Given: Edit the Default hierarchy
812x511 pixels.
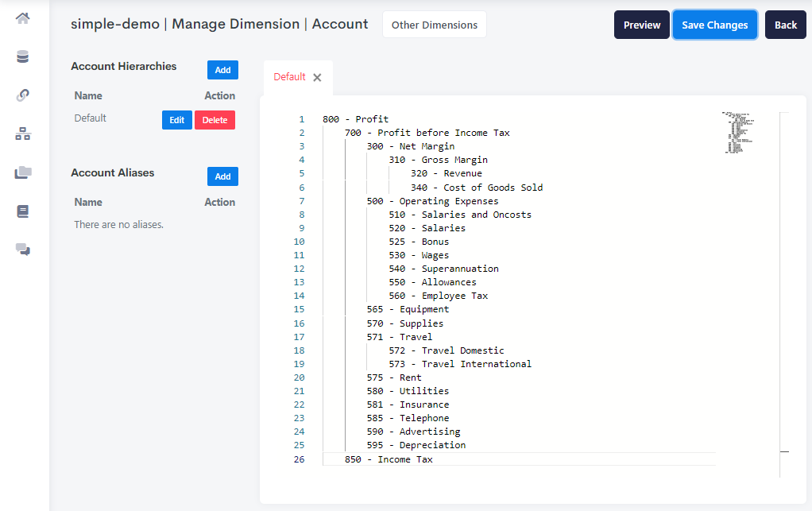Looking at the screenshot, I should tap(176, 120).
